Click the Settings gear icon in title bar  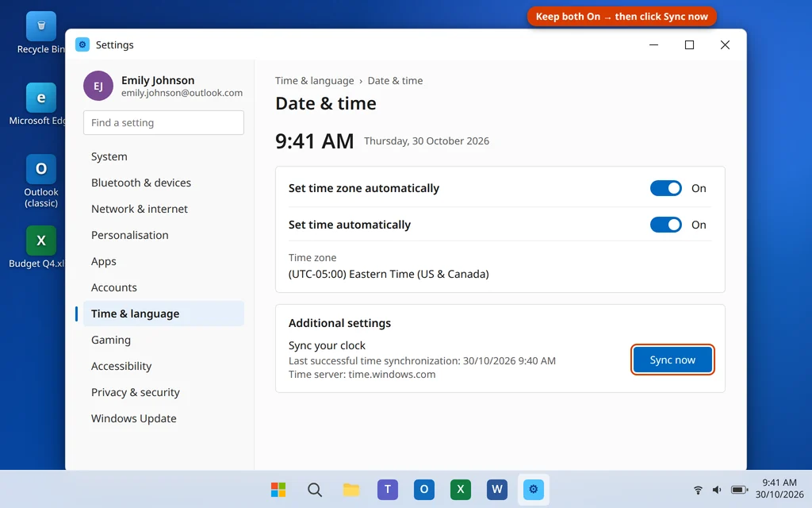tap(82, 44)
